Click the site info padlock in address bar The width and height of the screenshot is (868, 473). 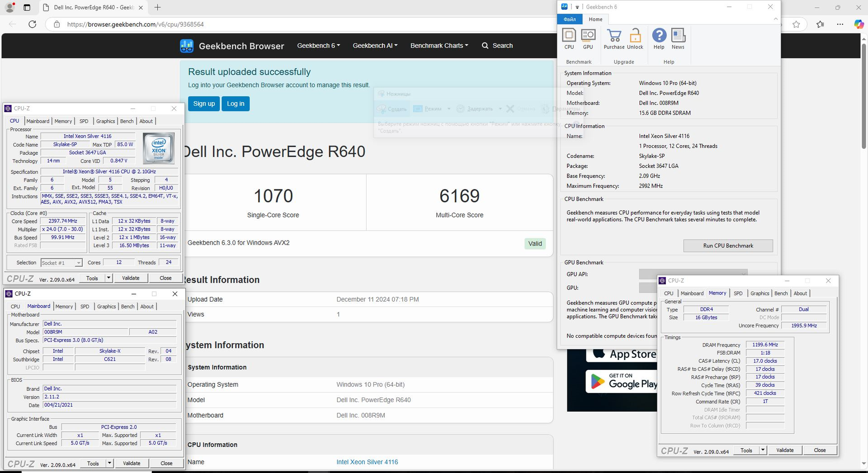point(57,24)
